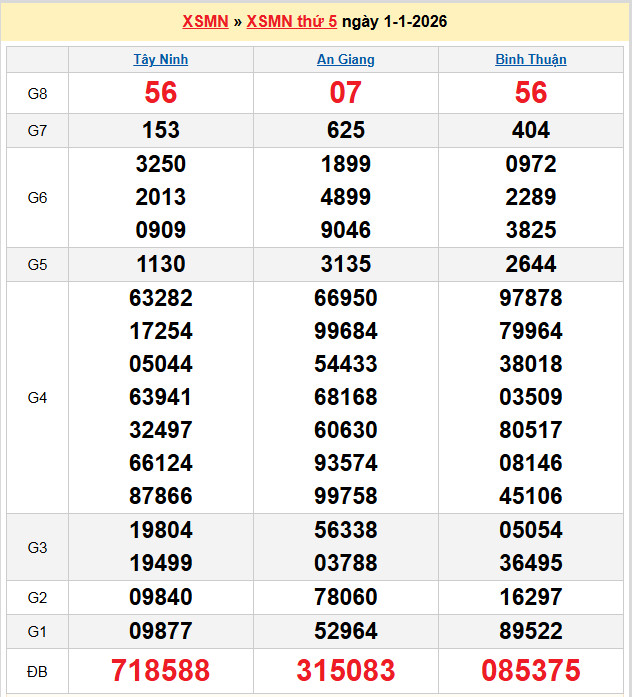This screenshot has height=697, width=632.
Task: Click the G6 prize row label
Action: pyautogui.click(x=37, y=197)
